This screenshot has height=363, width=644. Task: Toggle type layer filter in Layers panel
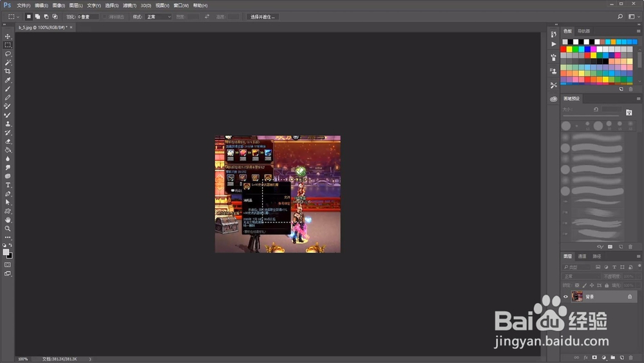[614, 267]
